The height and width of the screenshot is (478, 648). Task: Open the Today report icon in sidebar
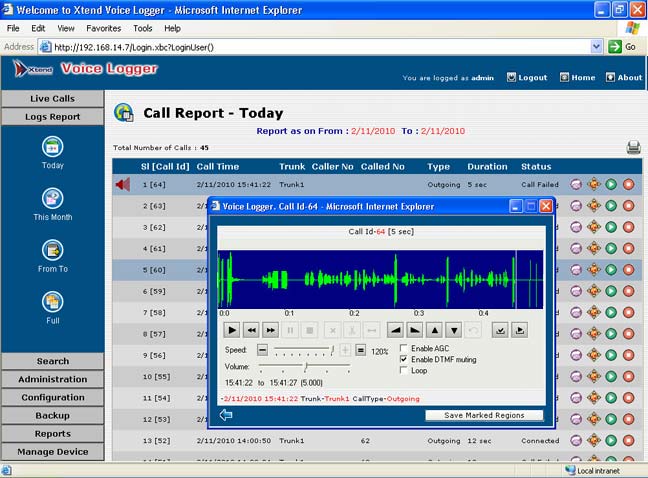click(x=52, y=147)
